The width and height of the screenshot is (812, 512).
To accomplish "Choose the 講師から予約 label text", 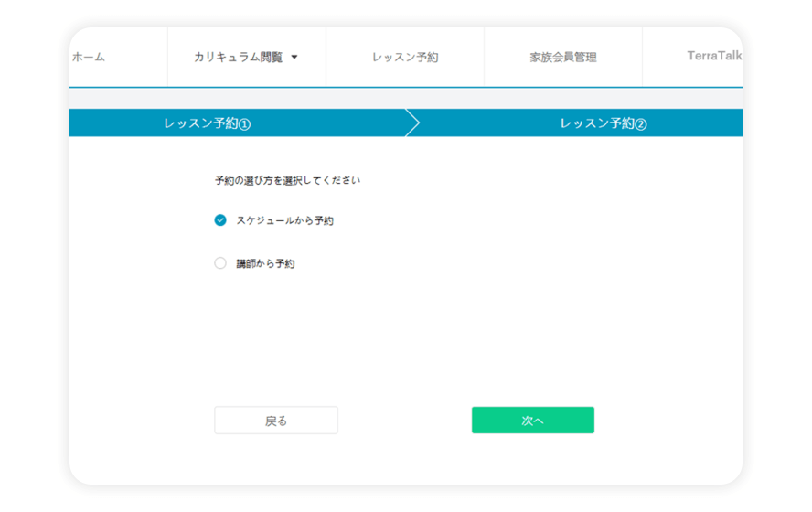I will click(x=265, y=263).
